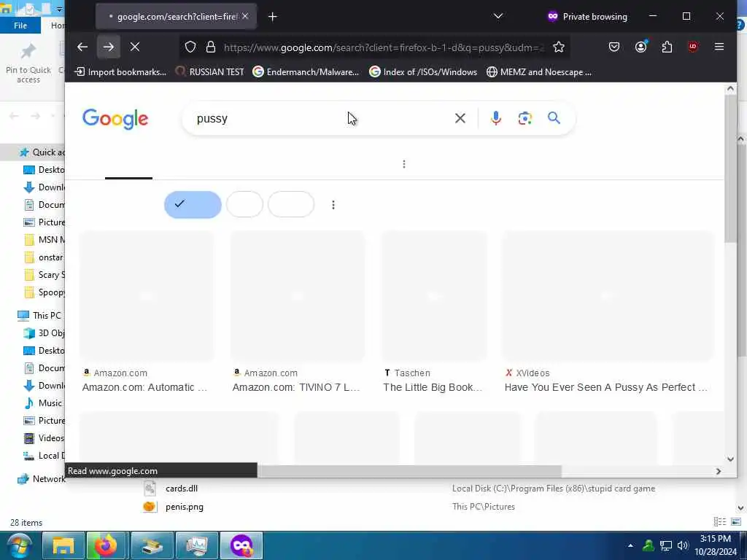
Task: Click the Firefox address bar URL
Action: [384, 47]
